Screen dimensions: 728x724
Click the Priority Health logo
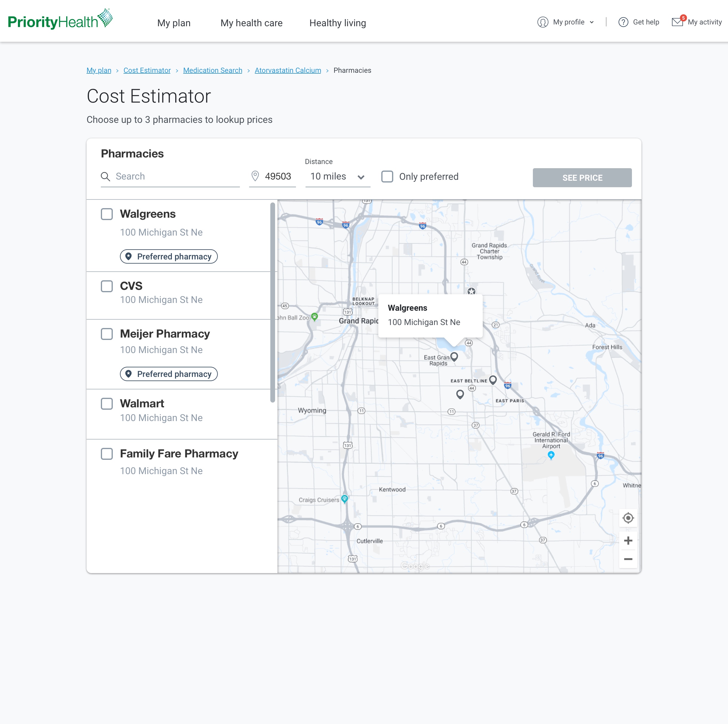[x=60, y=19]
